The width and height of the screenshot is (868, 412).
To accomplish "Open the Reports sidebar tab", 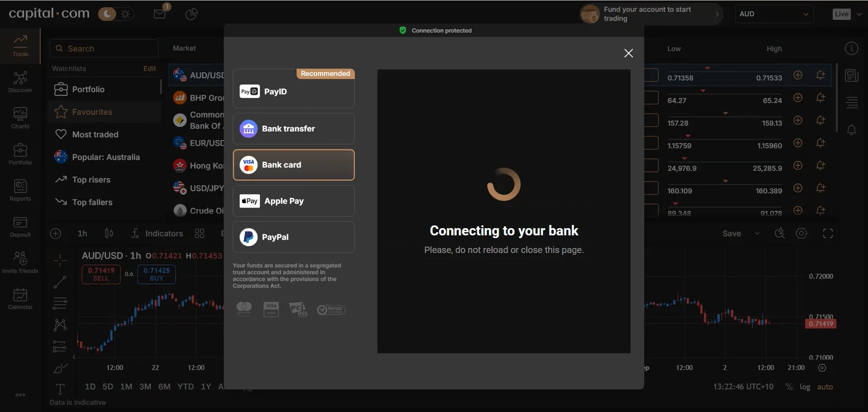I will (20, 190).
